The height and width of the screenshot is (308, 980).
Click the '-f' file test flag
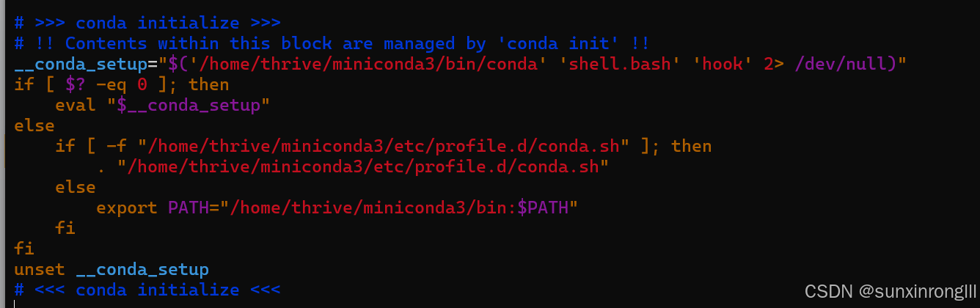pyautogui.click(x=117, y=146)
